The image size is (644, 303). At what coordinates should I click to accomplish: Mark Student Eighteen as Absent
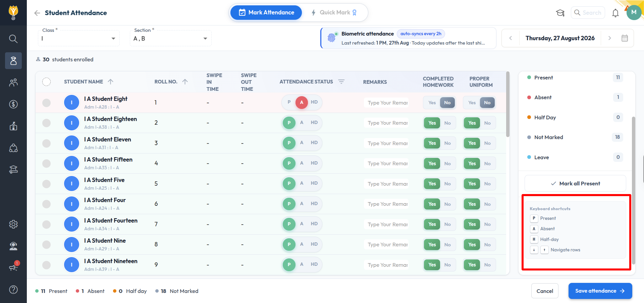coord(302,123)
